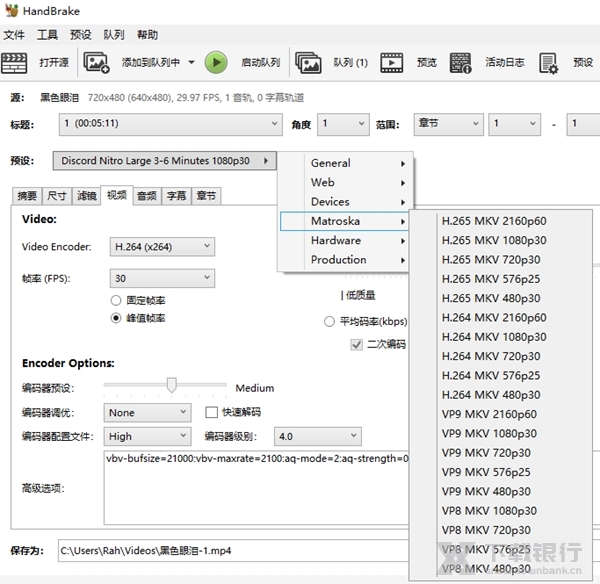
Task: Open the Add to Queue dropdown arrow
Action: point(191,62)
